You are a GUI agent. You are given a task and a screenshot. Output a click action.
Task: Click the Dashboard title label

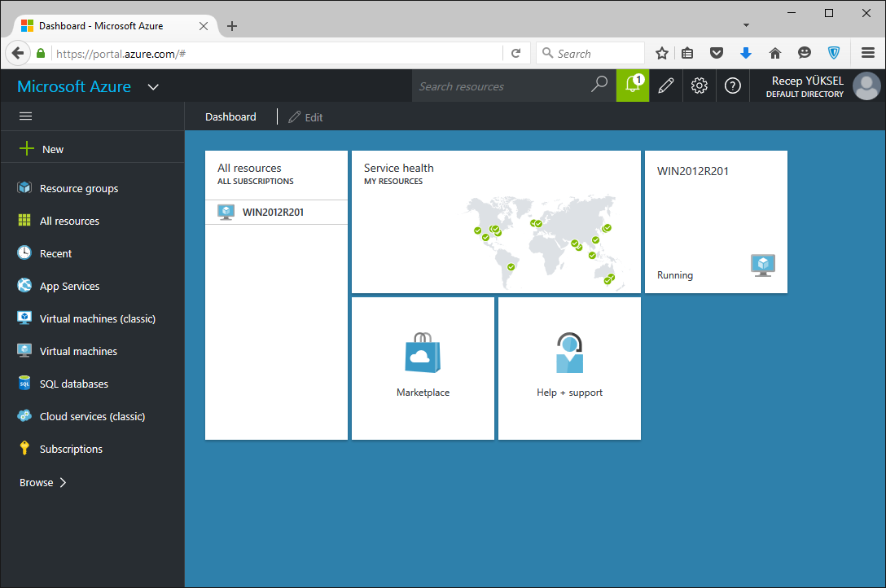point(230,117)
